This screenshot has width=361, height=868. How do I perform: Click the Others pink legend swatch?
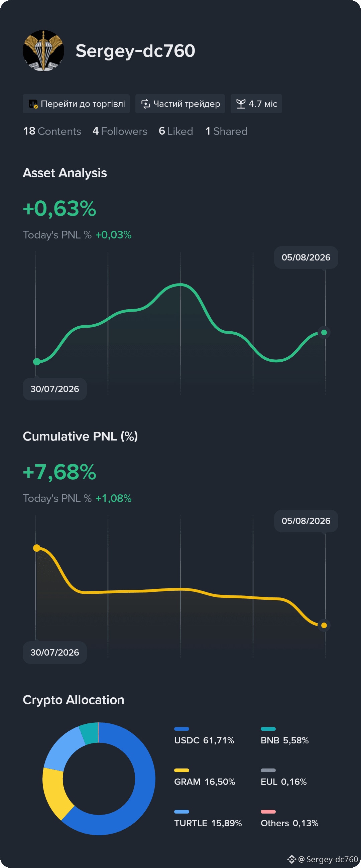[x=268, y=812]
